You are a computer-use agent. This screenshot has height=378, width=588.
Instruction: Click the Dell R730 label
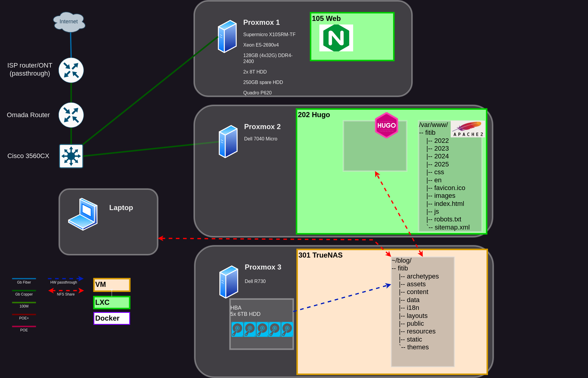(x=255, y=281)
